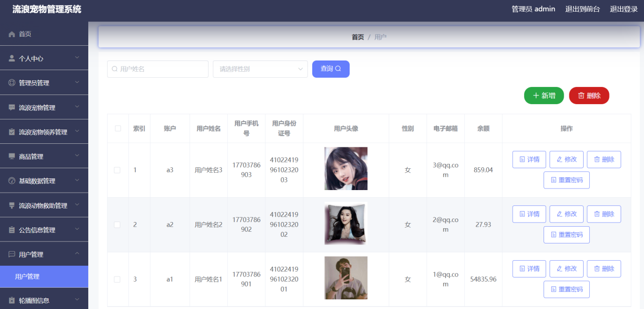Click the home icon beside 首页 in sidebar

tap(12, 34)
